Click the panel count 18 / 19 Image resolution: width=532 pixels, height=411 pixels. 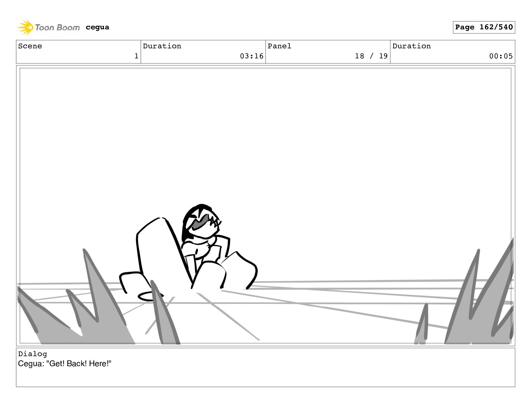[371, 56]
